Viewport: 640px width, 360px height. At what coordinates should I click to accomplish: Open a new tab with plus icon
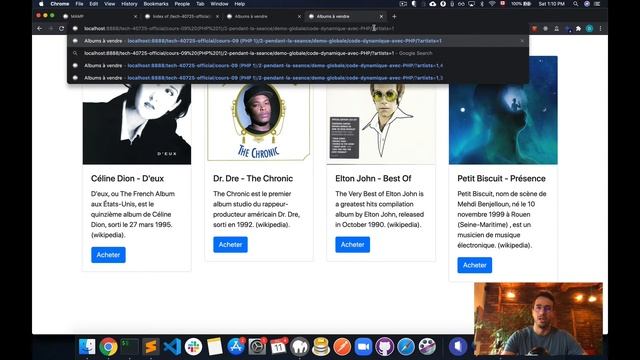coord(394,16)
